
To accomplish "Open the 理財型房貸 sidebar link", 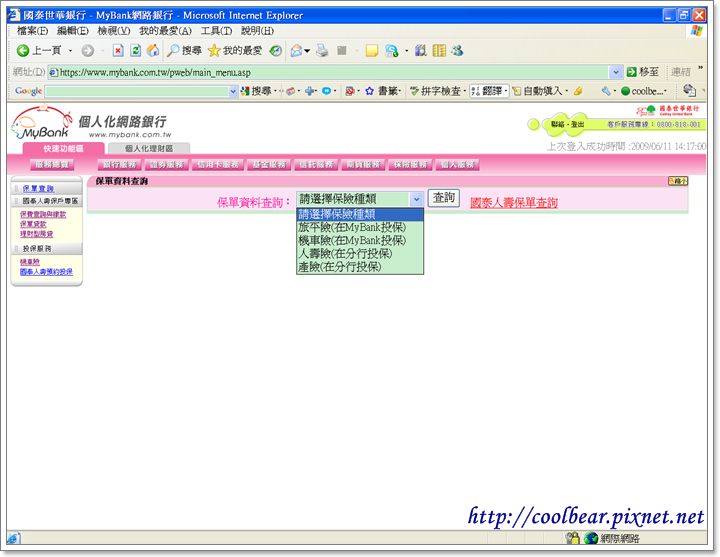I will tap(36, 234).
